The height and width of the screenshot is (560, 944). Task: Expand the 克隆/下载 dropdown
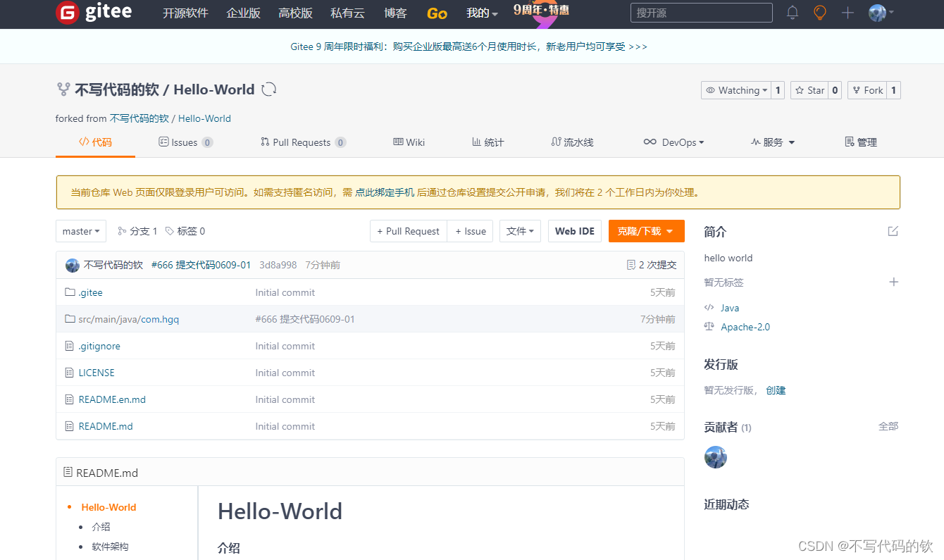pyautogui.click(x=646, y=231)
